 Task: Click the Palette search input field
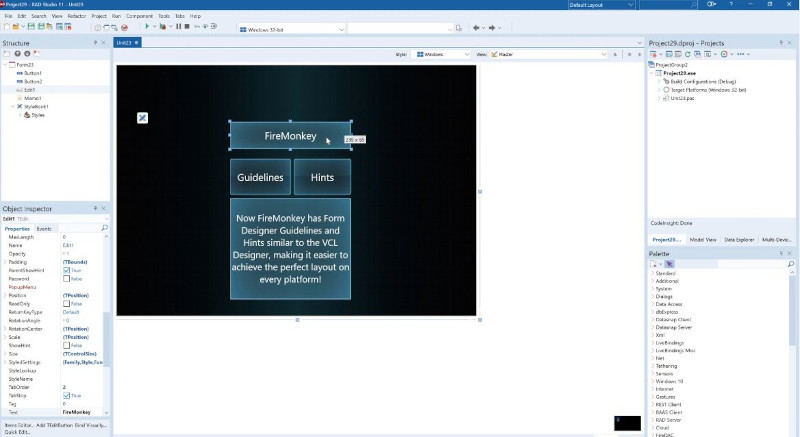pyautogui.click(x=752, y=264)
